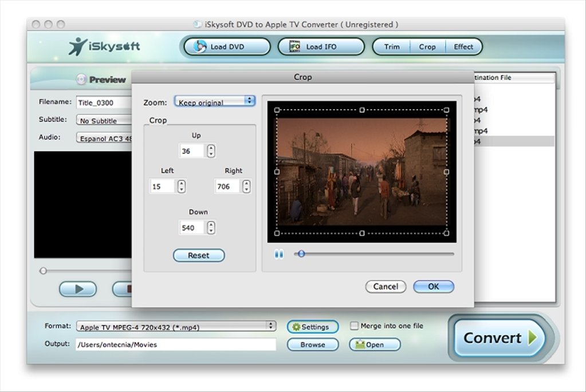The image size is (586, 392).
Task: Open the Subtitle No Subtitle dropdown
Action: pos(104,121)
